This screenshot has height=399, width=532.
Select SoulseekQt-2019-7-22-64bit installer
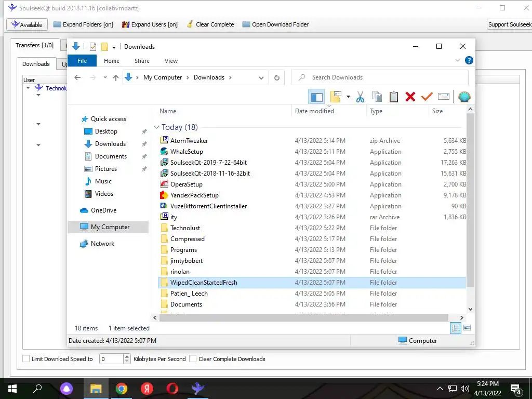208,163
